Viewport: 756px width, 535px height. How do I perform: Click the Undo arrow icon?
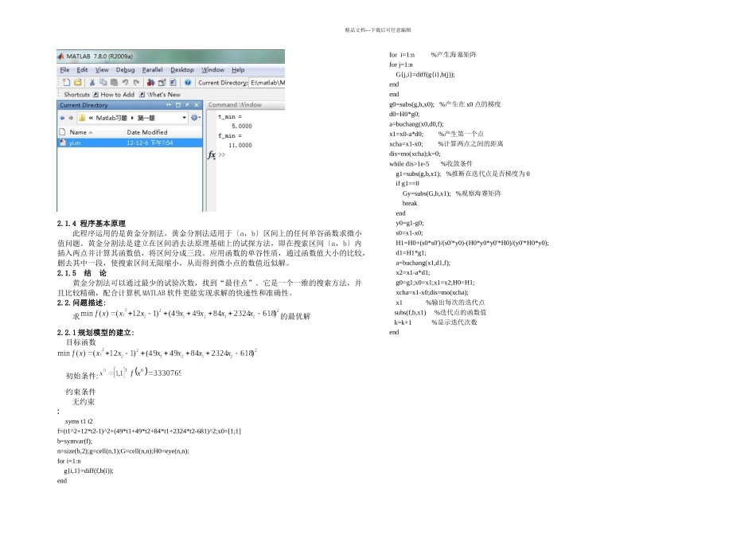126,83
